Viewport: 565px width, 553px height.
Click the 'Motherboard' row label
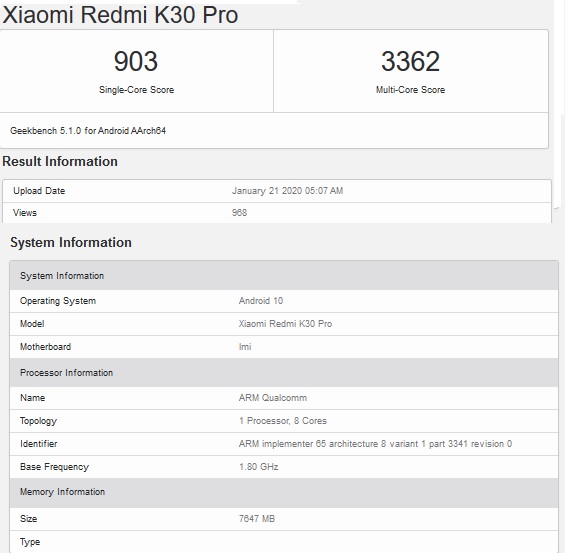[45, 347]
